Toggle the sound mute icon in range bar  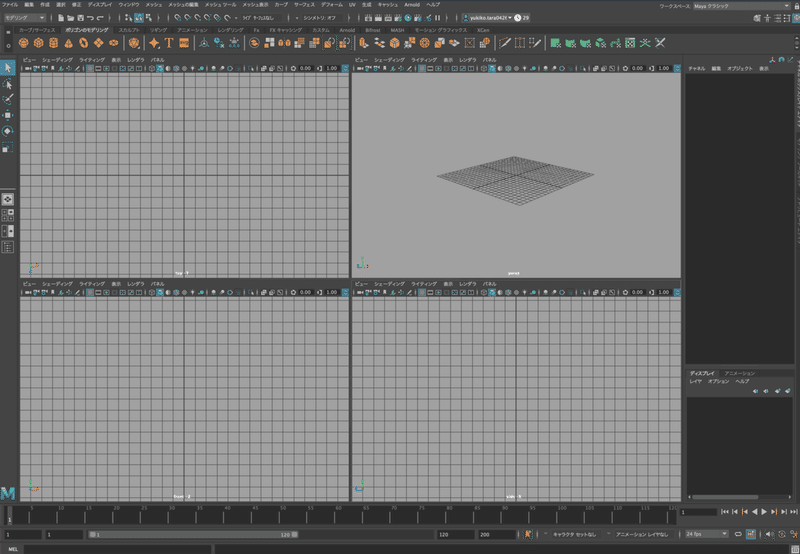[x=769, y=534]
